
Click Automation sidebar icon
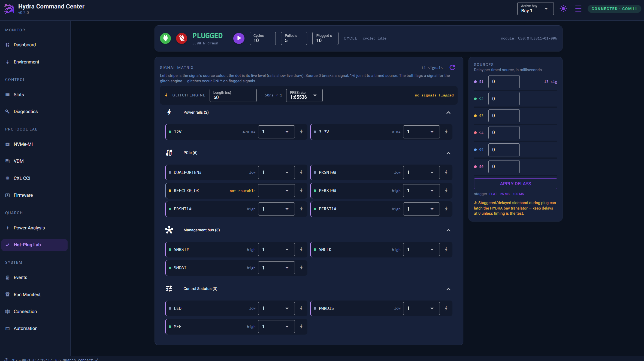pos(8,328)
